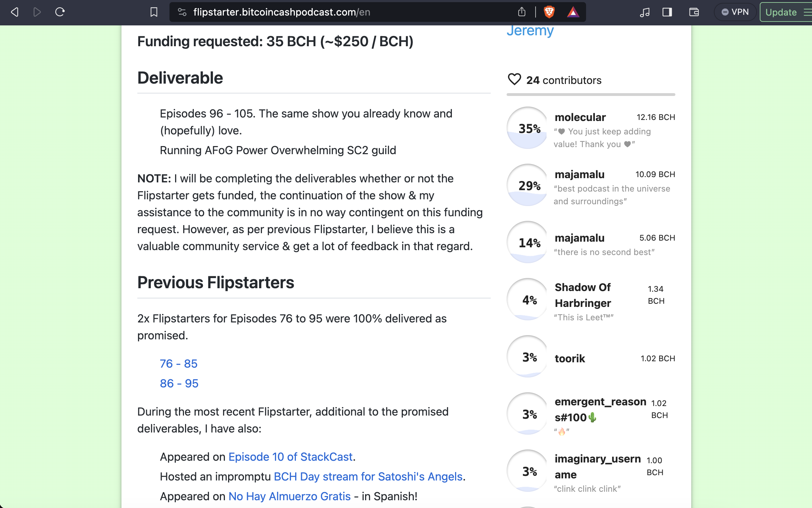Reload the page with refresh icon
Viewport: 812px width, 508px height.
click(x=60, y=12)
